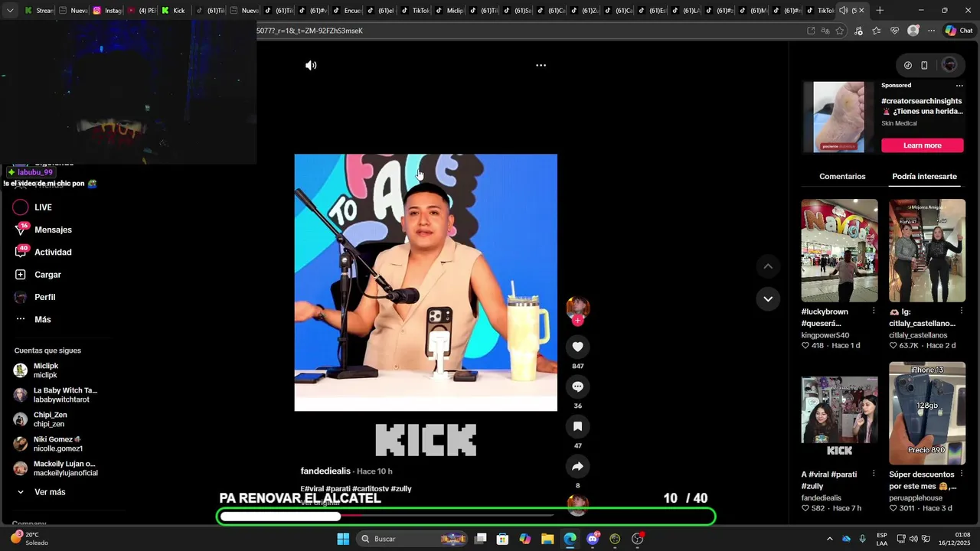Image resolution: width=980 pixels, height=551 pixels.
Task: Follow creator via red plus on avatar
Action: point(578,321)
